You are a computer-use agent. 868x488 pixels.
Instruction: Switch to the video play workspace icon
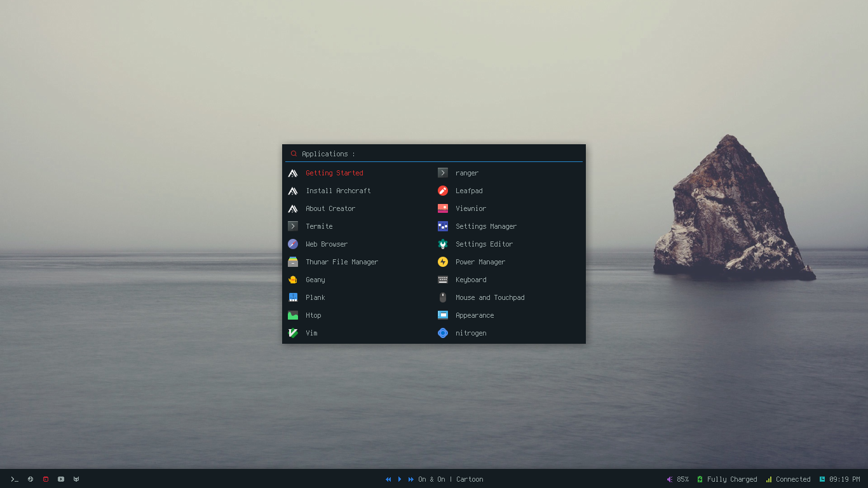point(61,479)
